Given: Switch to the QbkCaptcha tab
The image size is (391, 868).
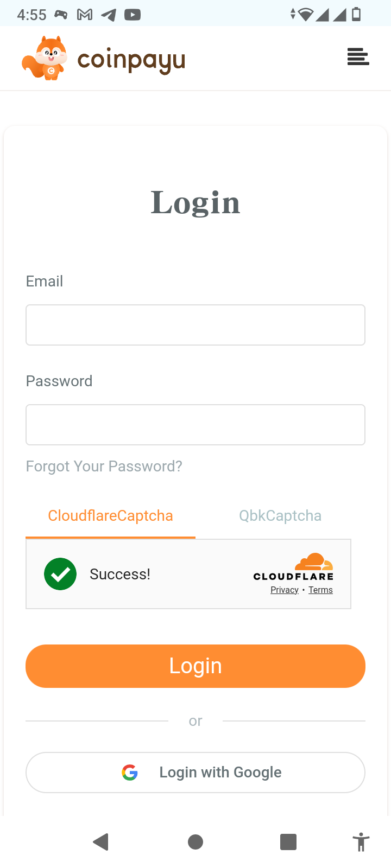Looking at the screenshot, I should click(280, 515).
